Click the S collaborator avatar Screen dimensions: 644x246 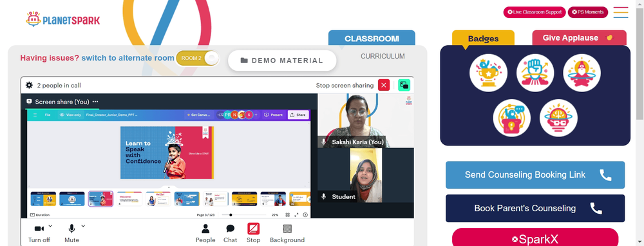[x=249, y=115]
